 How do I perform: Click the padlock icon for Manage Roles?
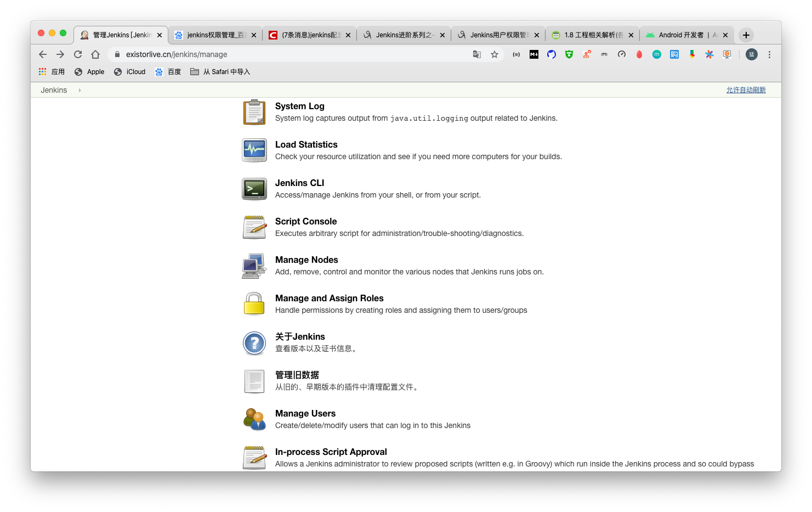tap(254, 304)
